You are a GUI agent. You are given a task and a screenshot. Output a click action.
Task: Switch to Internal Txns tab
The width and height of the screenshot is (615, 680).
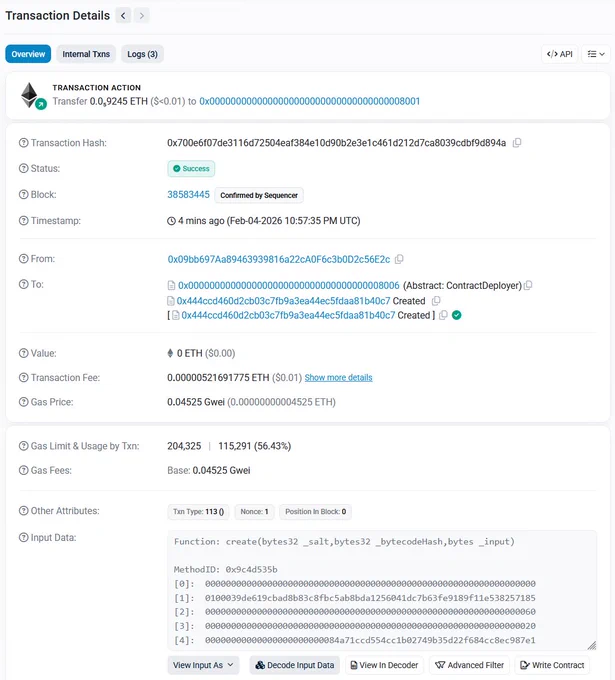coord(86,54)
